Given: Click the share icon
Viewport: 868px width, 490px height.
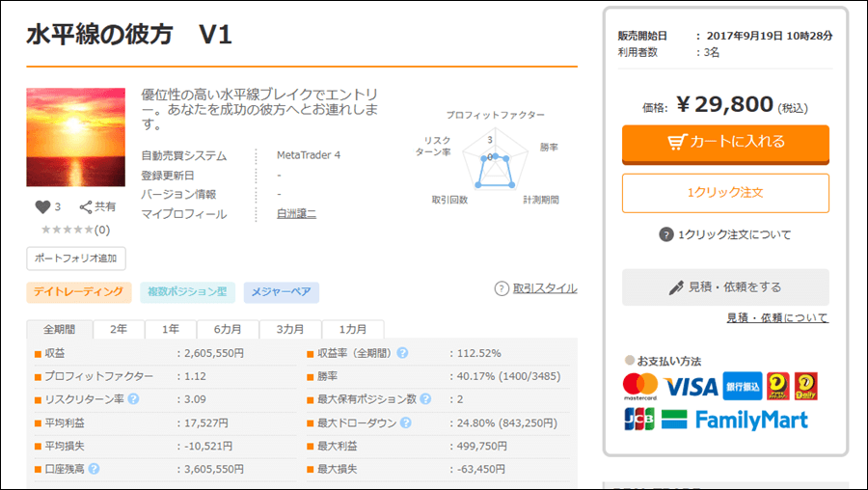Looking at the screenshot, I should tap(86, 206).
